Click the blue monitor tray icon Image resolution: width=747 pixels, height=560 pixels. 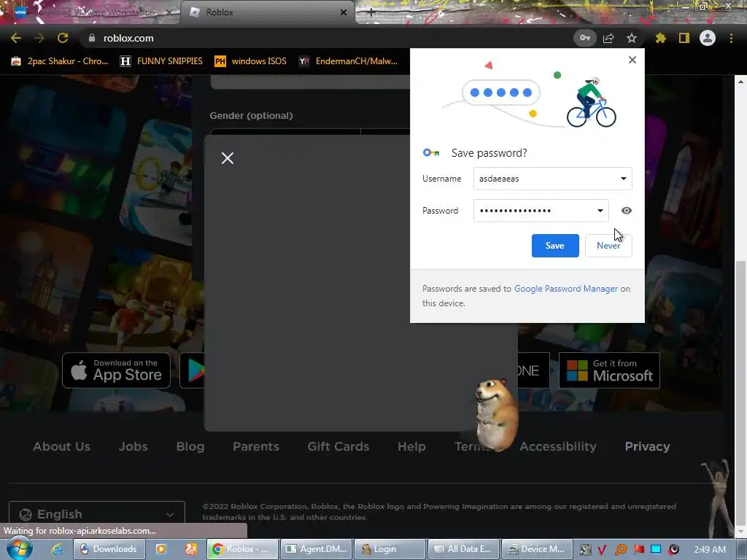[656, 550]
